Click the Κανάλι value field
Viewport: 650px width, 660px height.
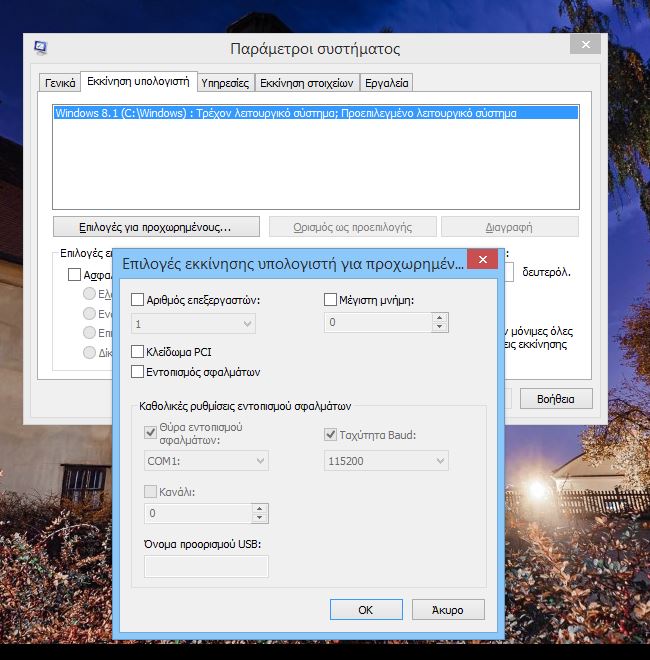[x=198, y=513]
